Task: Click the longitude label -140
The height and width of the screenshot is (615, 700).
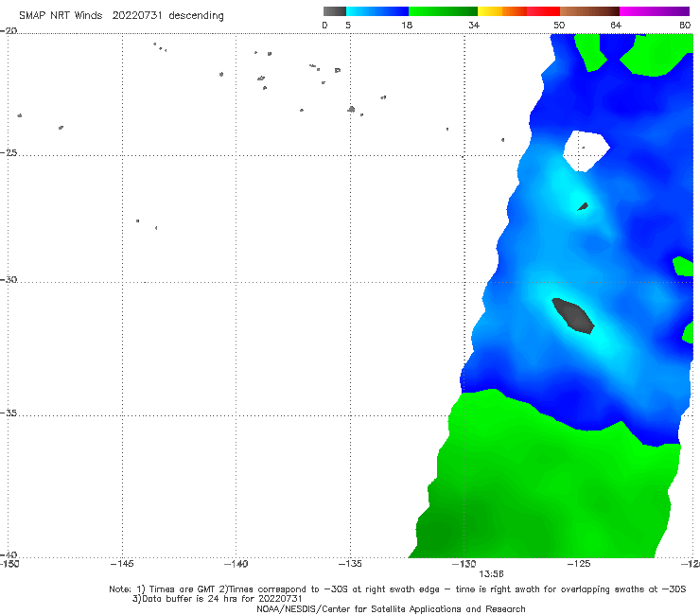Action: pyautogui.click(x=236, y=564)
